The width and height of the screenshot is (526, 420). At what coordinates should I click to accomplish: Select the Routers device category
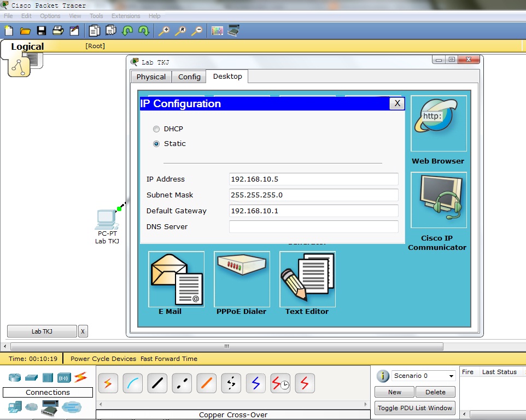(15, 378)
